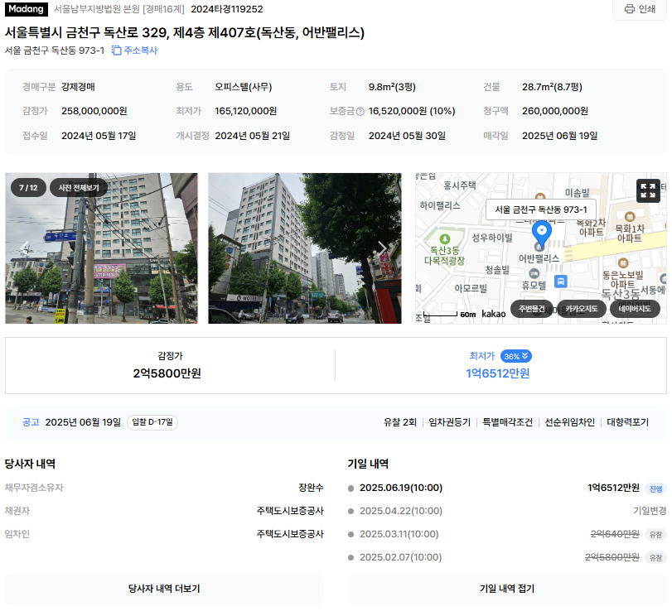Select the 2025.03.11(10:00) schedule row
The image size is (672, 616).
click(x=507, y=534)
